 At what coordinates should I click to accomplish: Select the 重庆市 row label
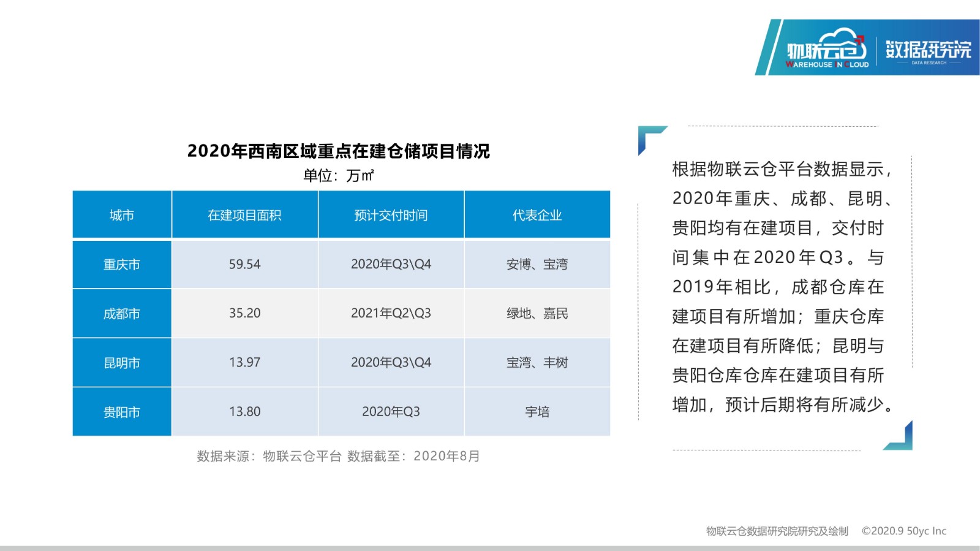[x=122, y=264]
